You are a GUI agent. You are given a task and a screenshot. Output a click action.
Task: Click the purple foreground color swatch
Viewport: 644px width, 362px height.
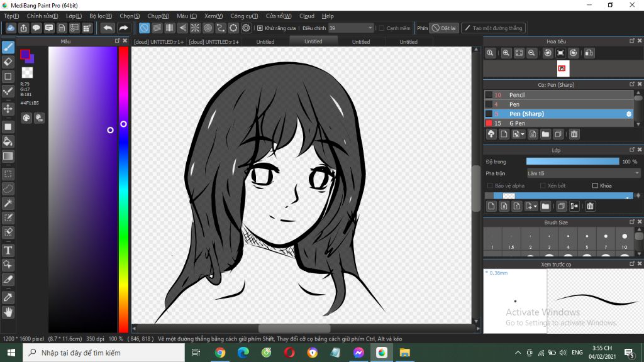25,54
